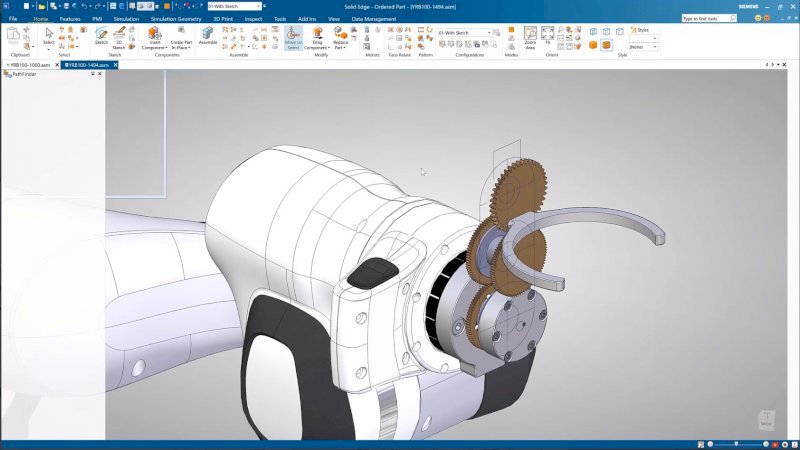
Task: Select the Sketch tool in ribbon
Action: [x=101, y=36]
